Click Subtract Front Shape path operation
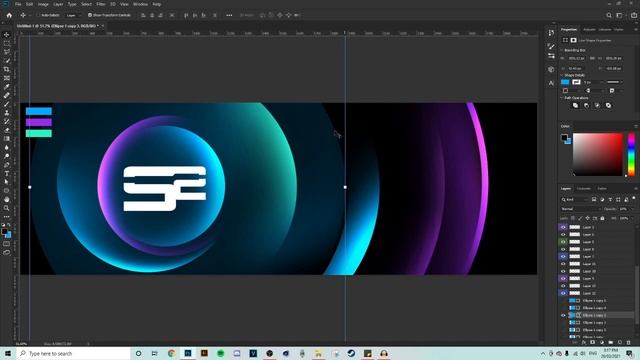 (x=587, y=105)
